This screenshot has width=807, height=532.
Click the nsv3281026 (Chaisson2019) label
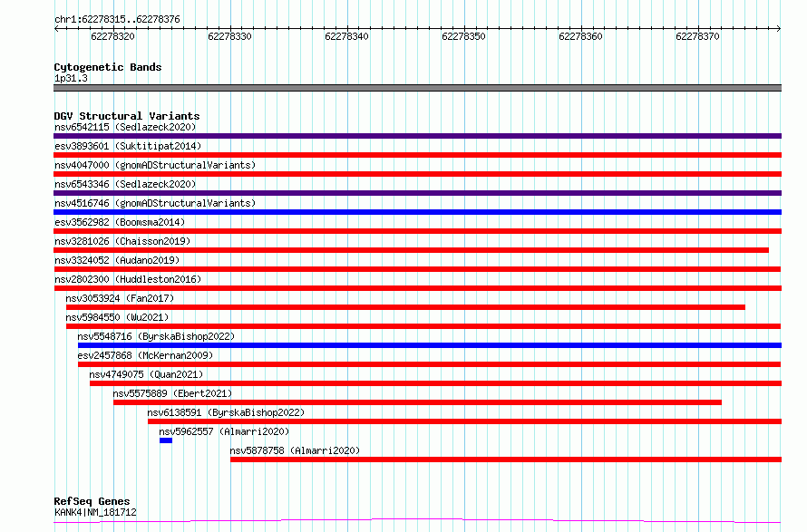(x=122, y=241)
